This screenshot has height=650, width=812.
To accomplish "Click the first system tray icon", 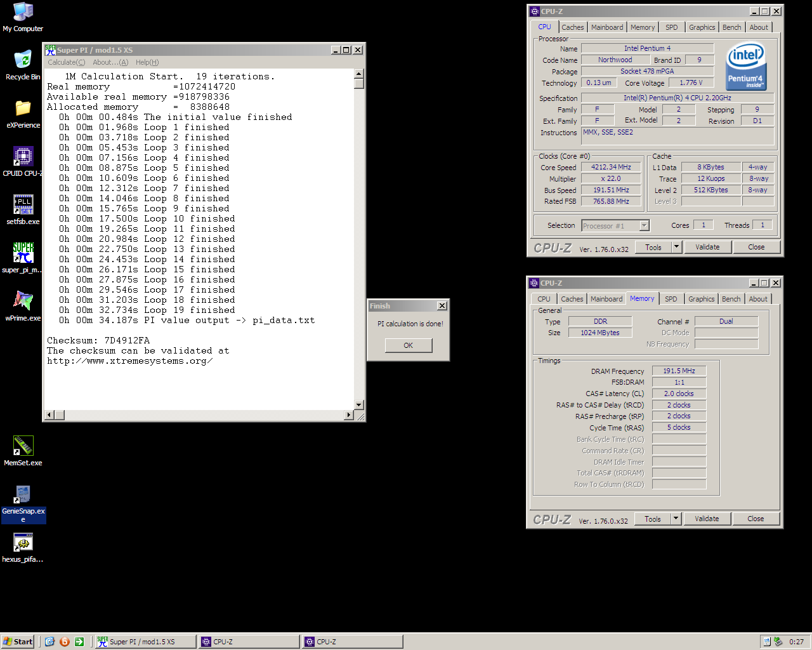I will click(766, 642).
